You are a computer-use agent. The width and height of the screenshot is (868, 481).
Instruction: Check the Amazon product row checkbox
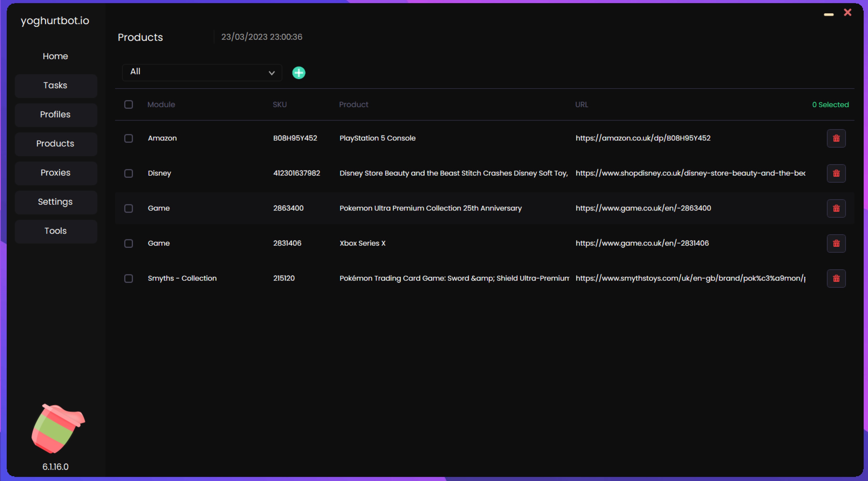point(128,138)
